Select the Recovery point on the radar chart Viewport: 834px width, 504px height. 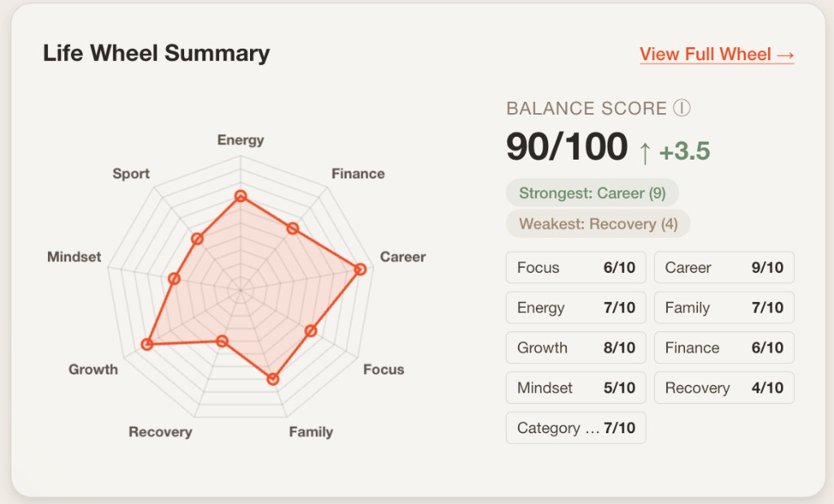(x=221, y=342)
